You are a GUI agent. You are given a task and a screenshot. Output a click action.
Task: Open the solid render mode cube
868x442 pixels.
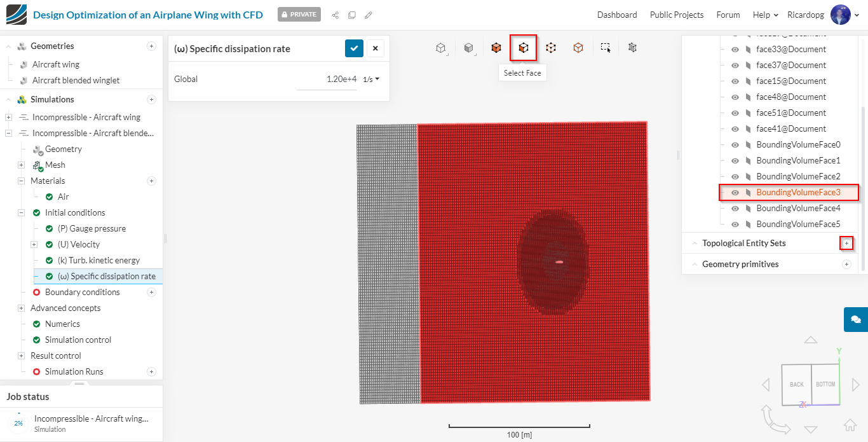(x=469, y=48)
